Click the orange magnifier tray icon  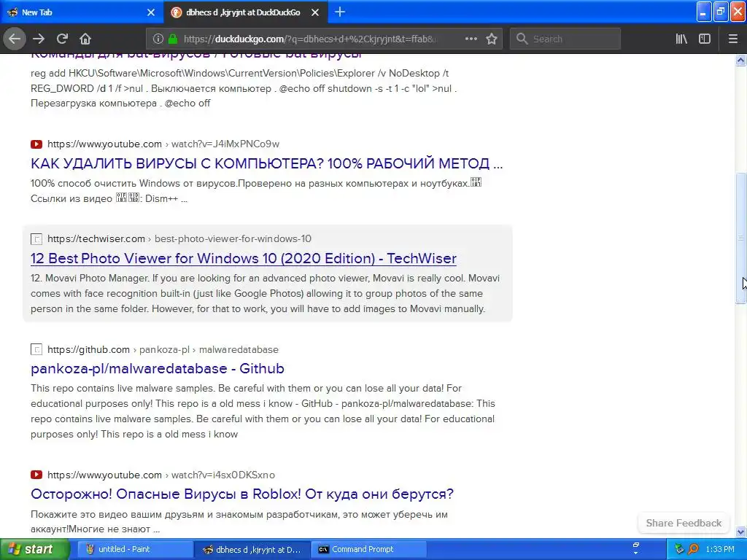(694, 550)
